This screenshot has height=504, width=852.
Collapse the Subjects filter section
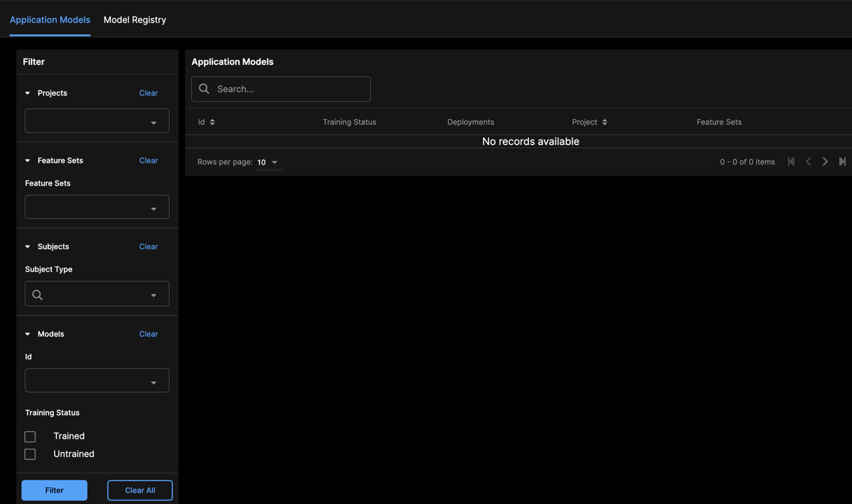(27, 246)
